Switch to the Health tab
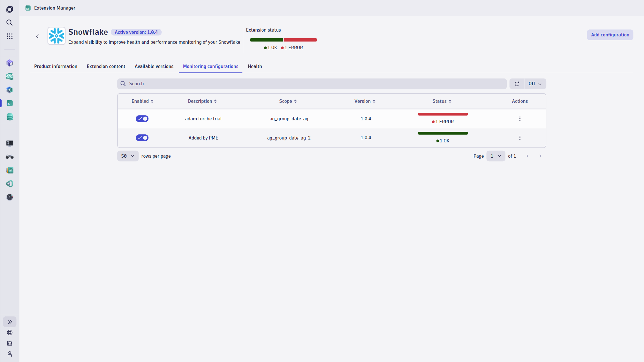The width and height of the screenshot is (644, 362). point(254,66)
